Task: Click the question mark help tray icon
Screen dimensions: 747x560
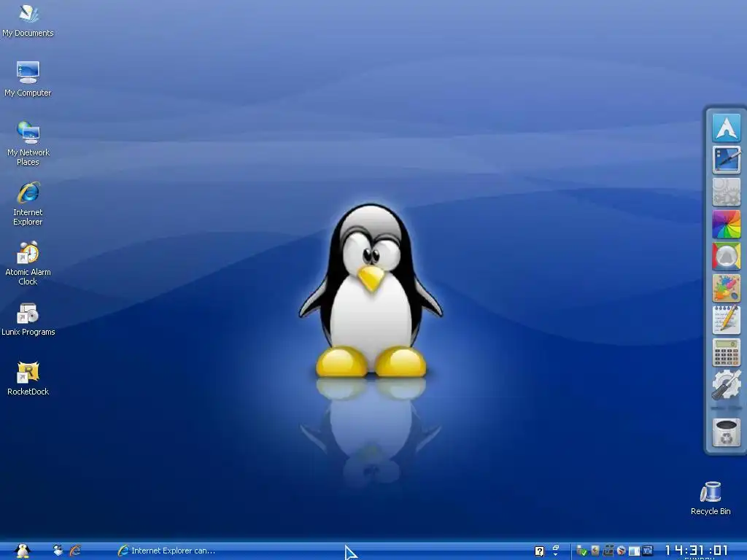Action: point(540,551)
